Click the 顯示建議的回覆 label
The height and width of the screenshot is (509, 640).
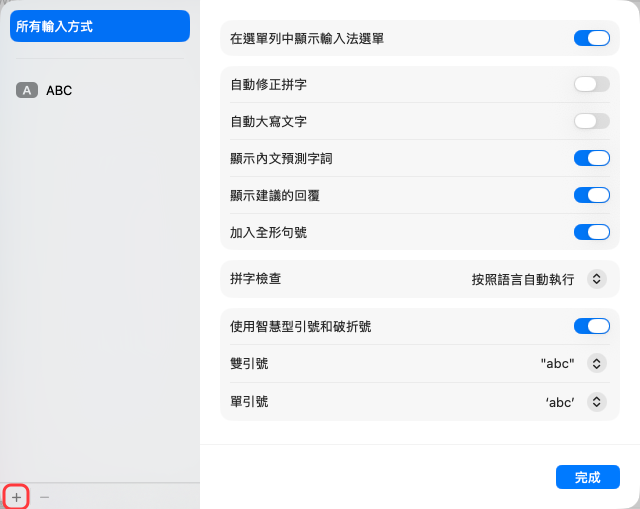(275, 196)
